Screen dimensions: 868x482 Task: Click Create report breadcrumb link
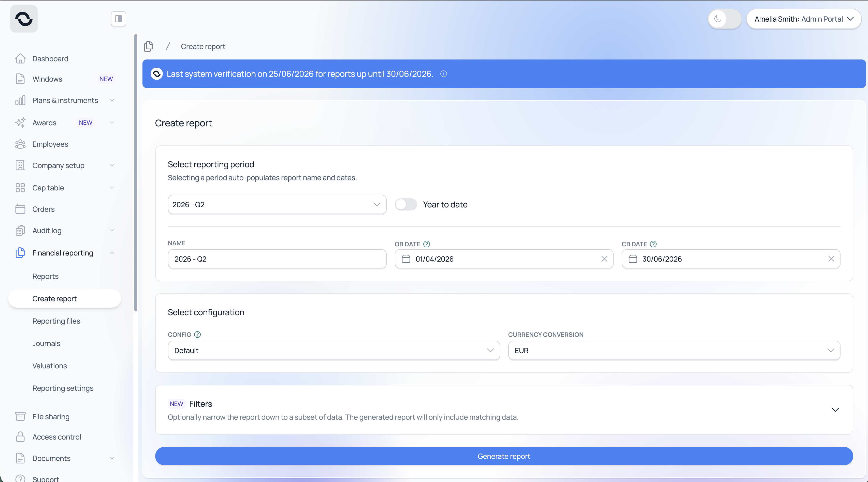point(203,47)
